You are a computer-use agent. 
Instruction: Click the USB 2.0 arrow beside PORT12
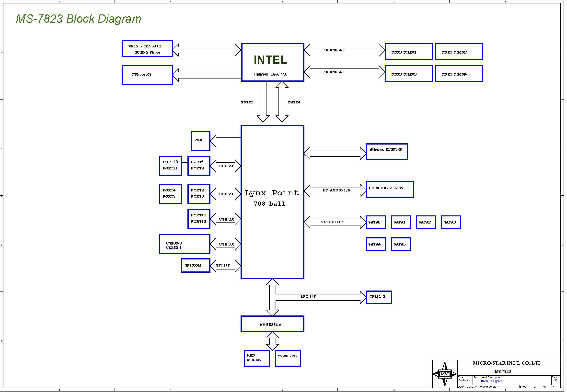click(x=226, y=219)
